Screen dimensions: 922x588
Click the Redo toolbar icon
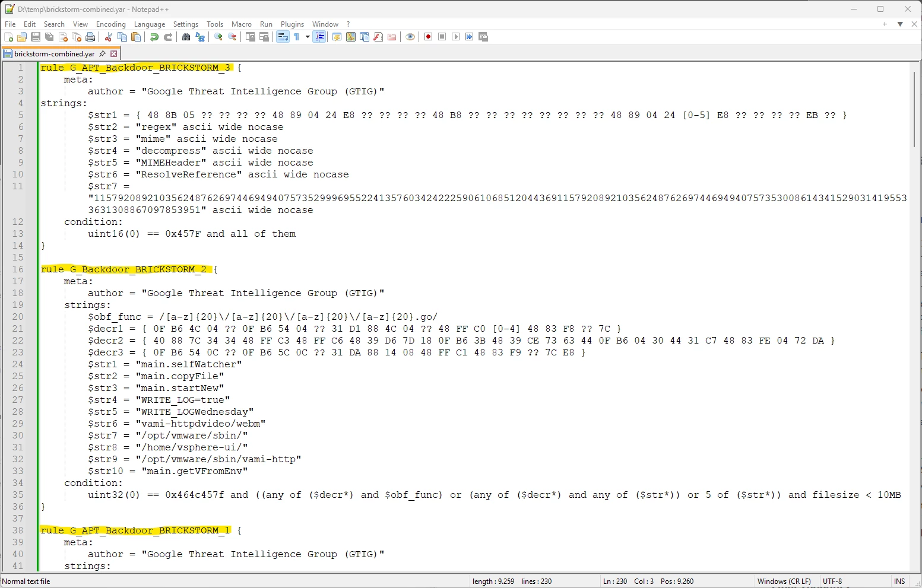[168, 37]
